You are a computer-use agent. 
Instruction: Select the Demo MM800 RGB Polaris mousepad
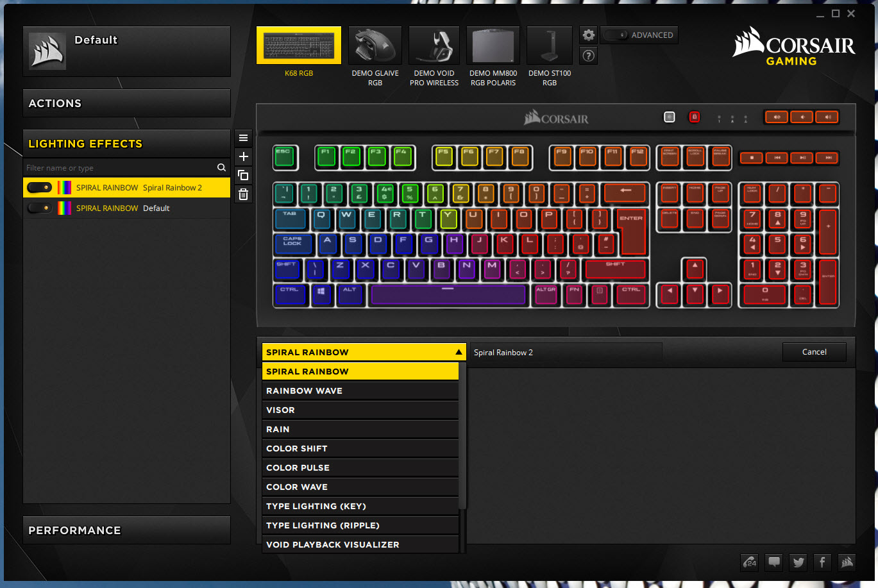(493, 46)
